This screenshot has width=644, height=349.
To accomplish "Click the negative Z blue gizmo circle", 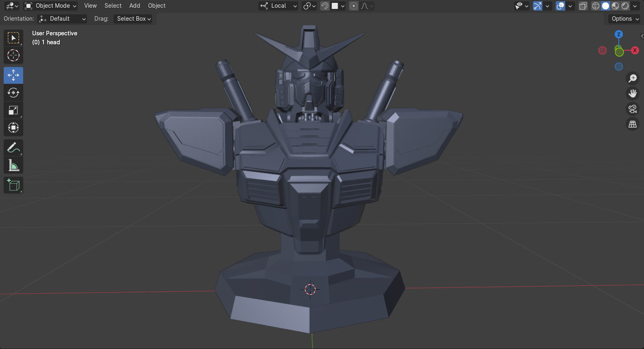I will click(x=619, y=67).
